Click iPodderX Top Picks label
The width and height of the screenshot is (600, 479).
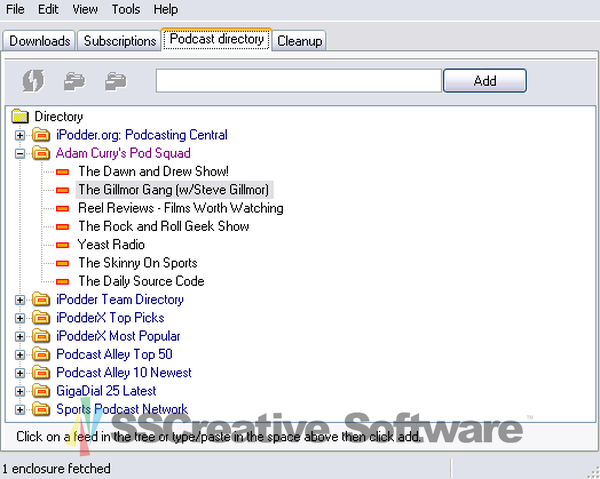(x=110, y=318)
